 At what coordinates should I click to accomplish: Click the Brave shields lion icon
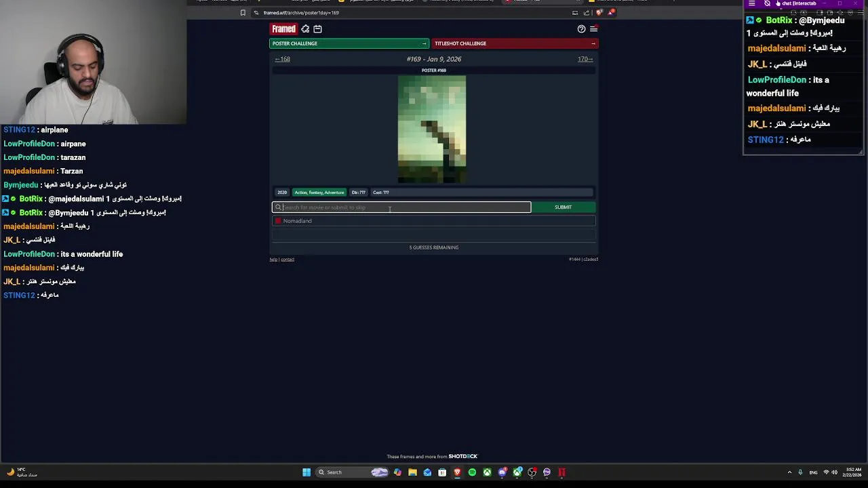click(x=599, y=13)
